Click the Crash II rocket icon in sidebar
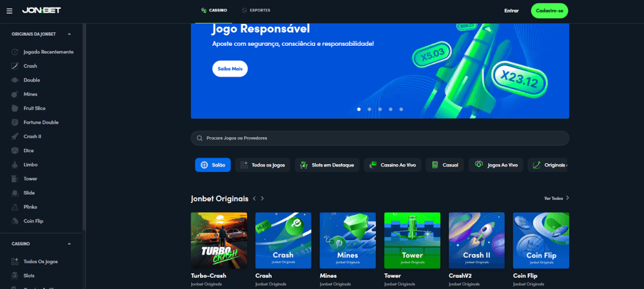The height and width of the screenshot is (289, 644). coord(15,136)
